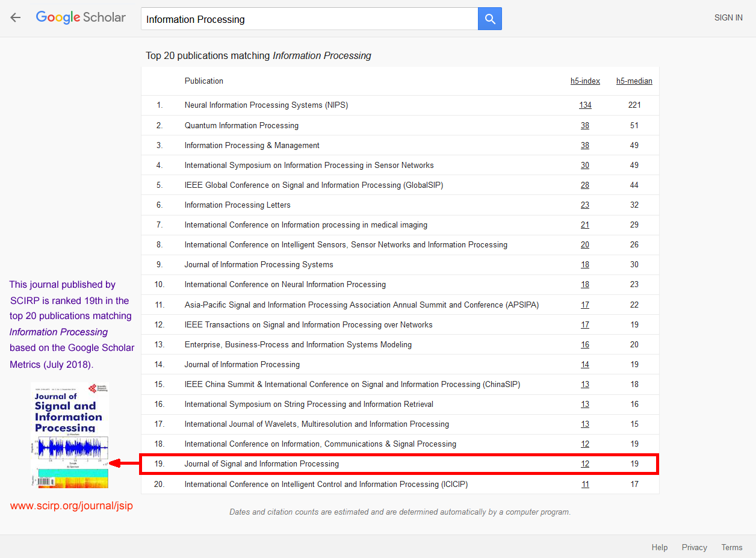The width and height of the screenshot is (756, 558).
Task: Click h5-median value 221 for NIPS
Action: [x=634, y=105]
